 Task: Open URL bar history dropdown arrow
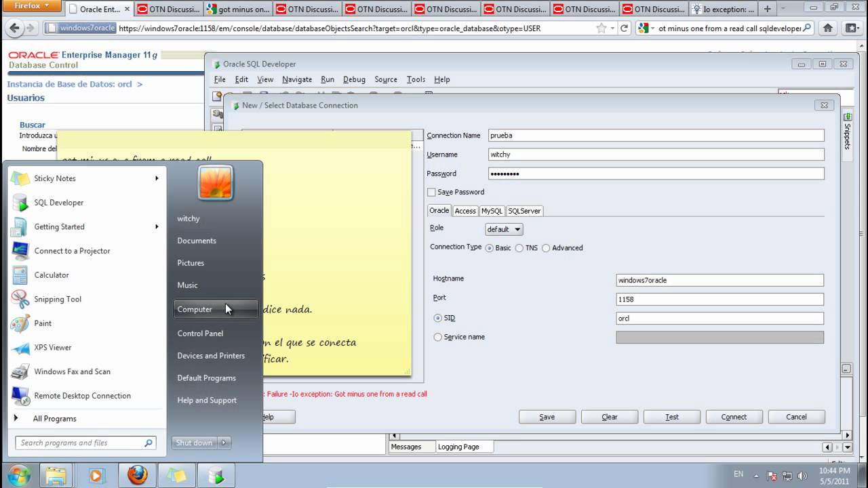click(x=612, y=28)
